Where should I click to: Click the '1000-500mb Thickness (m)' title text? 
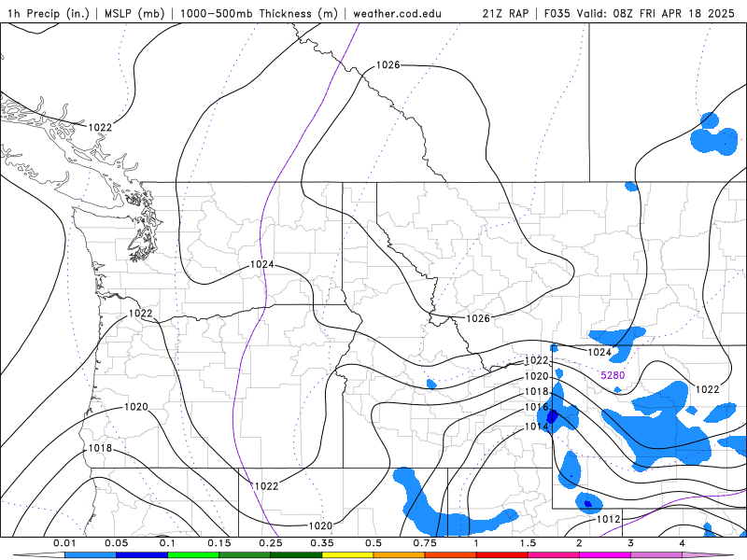click(x=259, y=13)
